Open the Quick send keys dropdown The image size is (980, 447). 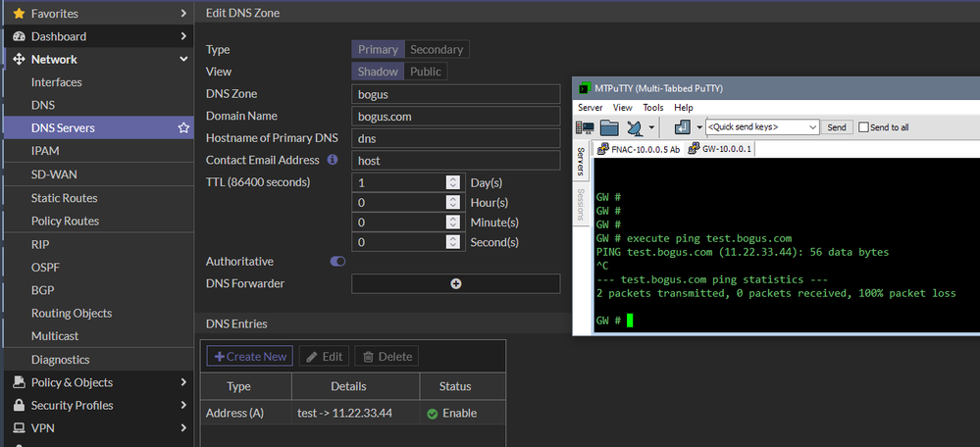point(812,127)
